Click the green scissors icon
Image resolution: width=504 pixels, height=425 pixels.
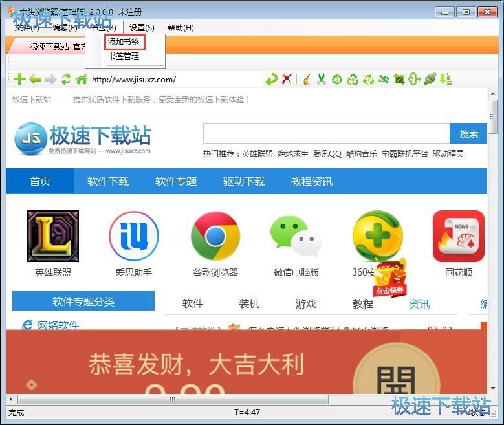pos(321,79)
